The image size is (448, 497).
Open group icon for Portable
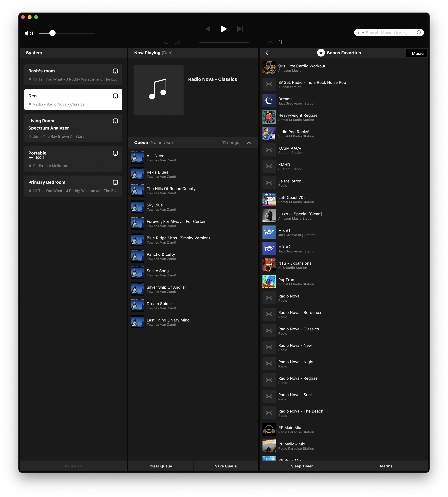[115, 153]
